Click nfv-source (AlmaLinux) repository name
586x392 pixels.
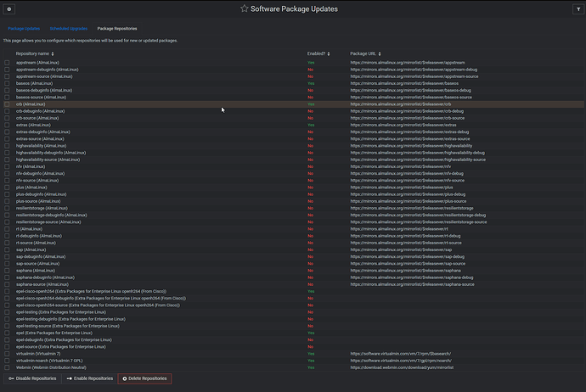point(37,181)
